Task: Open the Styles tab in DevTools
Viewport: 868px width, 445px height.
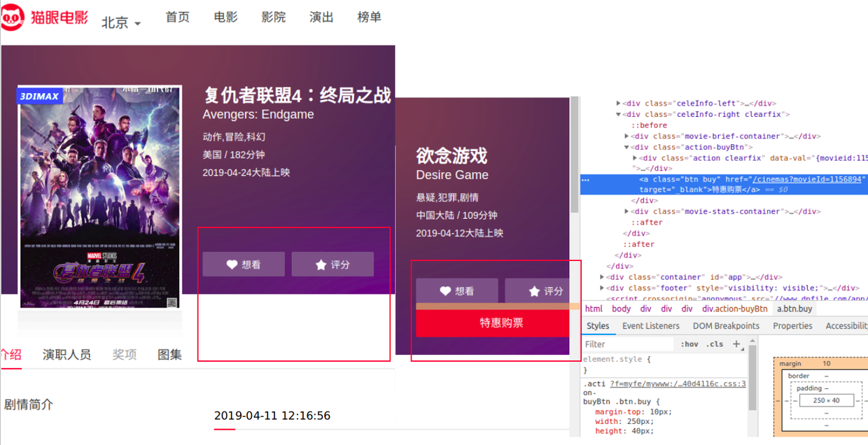Action: [598, 326]
